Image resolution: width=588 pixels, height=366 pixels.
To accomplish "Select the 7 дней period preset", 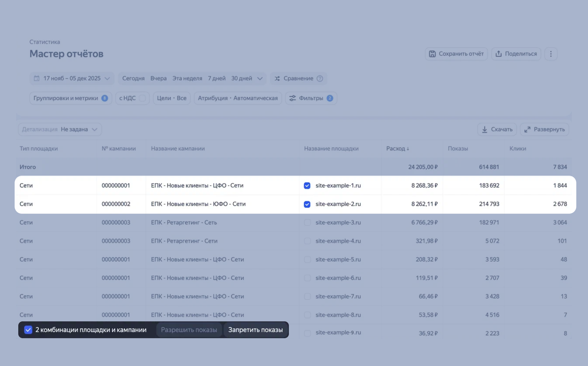I will pos(216,78).
